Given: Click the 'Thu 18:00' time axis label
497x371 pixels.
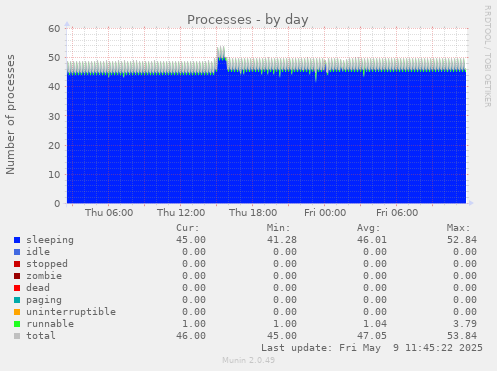Looking at the screenshot, I should click(253, 213).
